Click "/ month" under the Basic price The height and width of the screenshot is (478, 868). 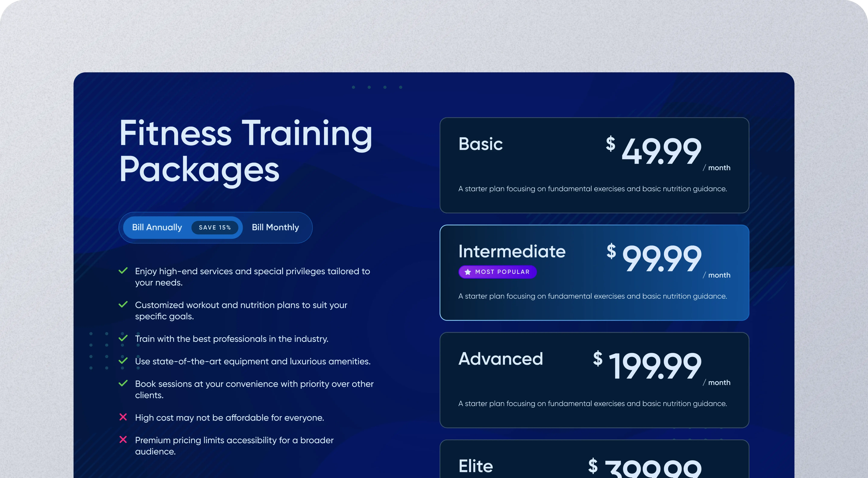pos(716,168)
